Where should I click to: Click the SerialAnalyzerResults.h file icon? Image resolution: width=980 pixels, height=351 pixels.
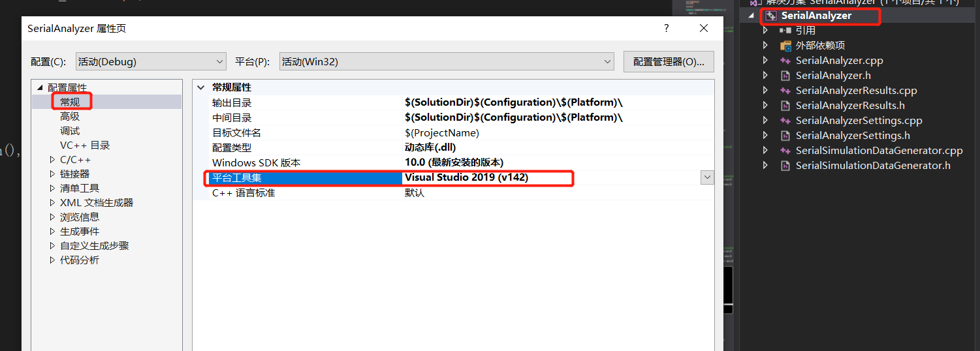(x=785, y=106)
